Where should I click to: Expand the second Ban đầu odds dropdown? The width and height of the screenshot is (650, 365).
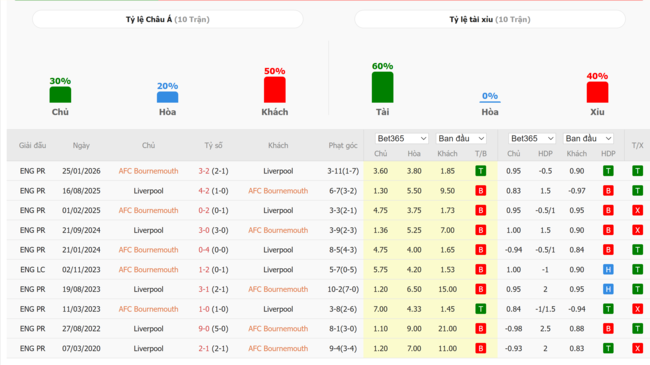[588, 139]
